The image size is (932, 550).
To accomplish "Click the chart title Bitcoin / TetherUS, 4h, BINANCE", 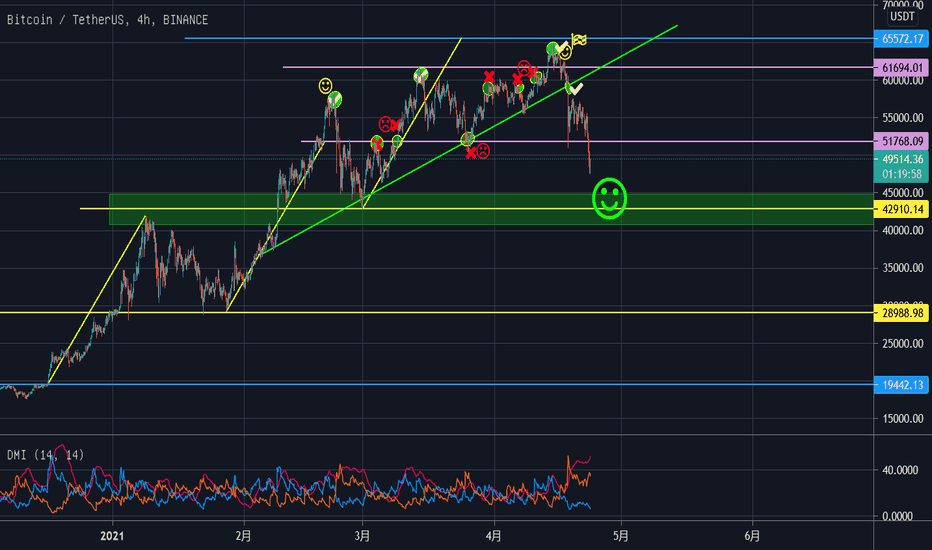I will pyautogui.click(x=108, y=20).
